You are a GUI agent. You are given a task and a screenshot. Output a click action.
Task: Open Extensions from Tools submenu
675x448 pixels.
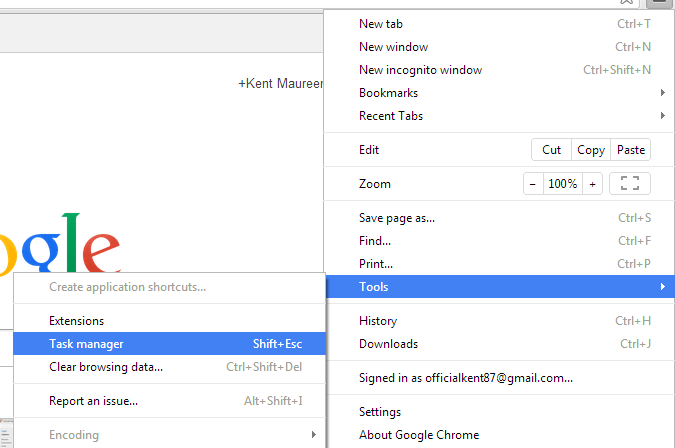pyautogui.click(x=169, y=321)
